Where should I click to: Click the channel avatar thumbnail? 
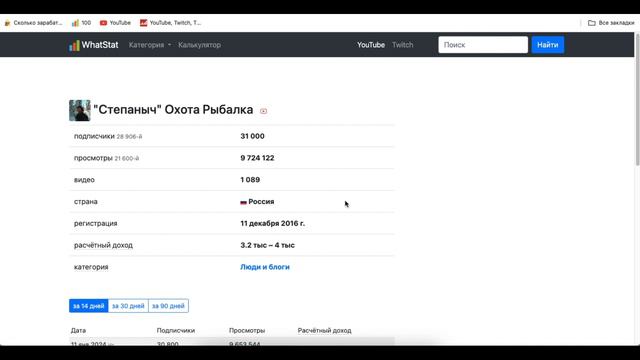click(80, 110)
